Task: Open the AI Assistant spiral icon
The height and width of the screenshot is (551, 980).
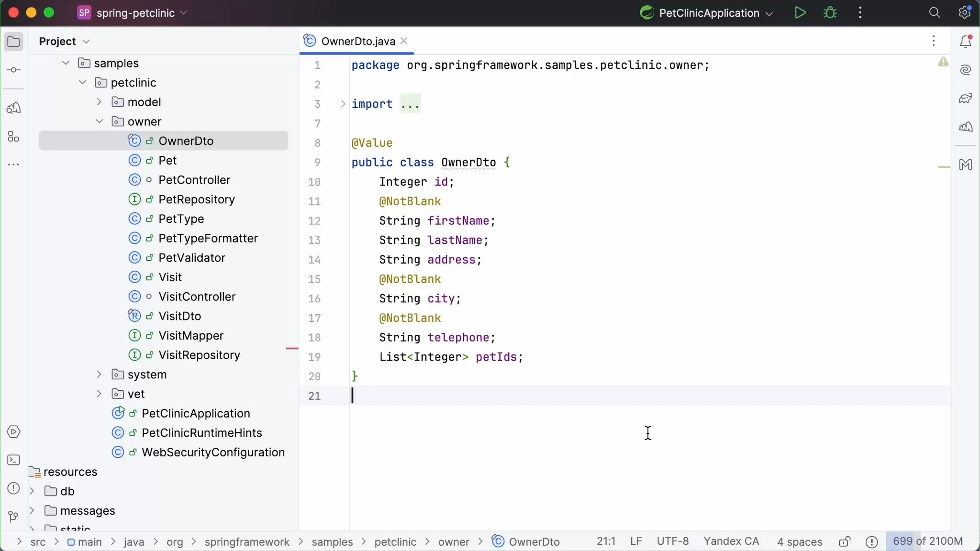Action: point(966,70)
